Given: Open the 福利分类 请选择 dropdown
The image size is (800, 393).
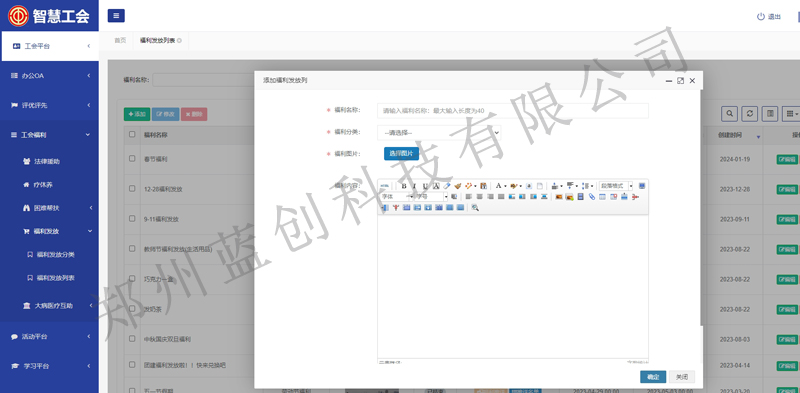Looking at the screenshot, I should (x=439, y=133).
